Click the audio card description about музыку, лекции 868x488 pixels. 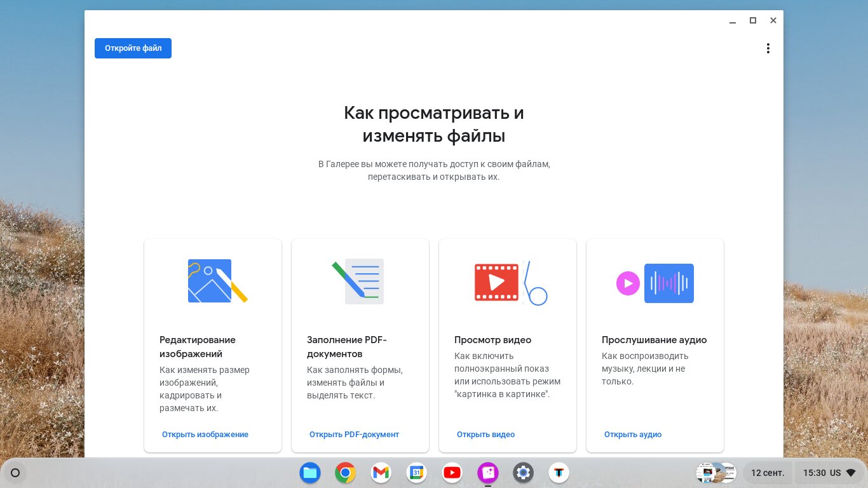645,369
